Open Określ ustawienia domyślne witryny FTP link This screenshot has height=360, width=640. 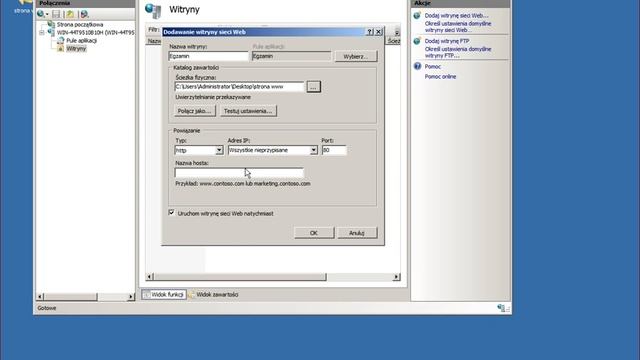[458, 52]
